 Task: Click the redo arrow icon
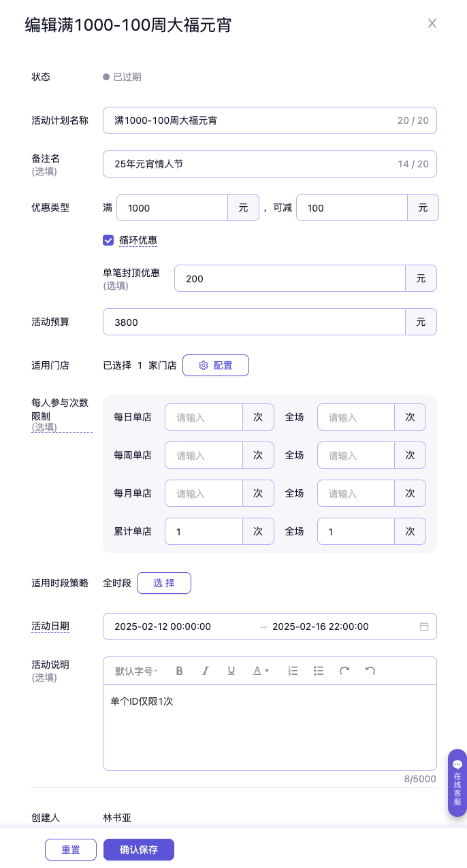point(344,671)
